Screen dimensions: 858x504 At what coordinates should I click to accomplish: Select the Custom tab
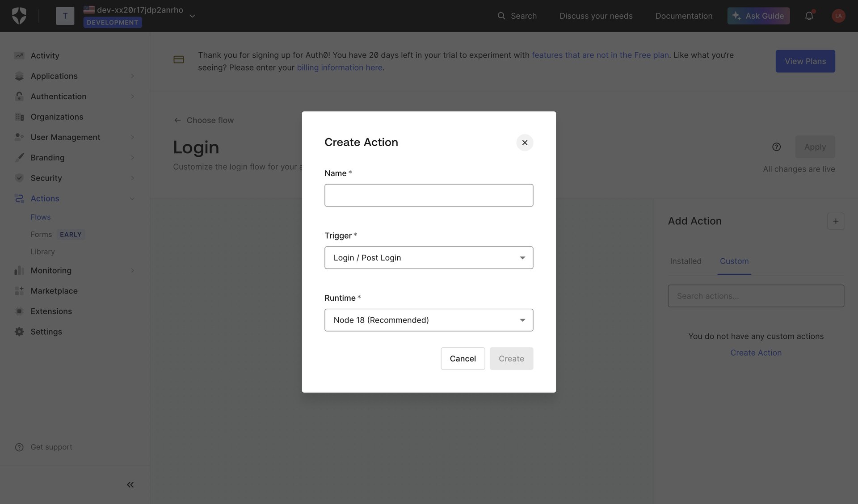coord(734,261)
